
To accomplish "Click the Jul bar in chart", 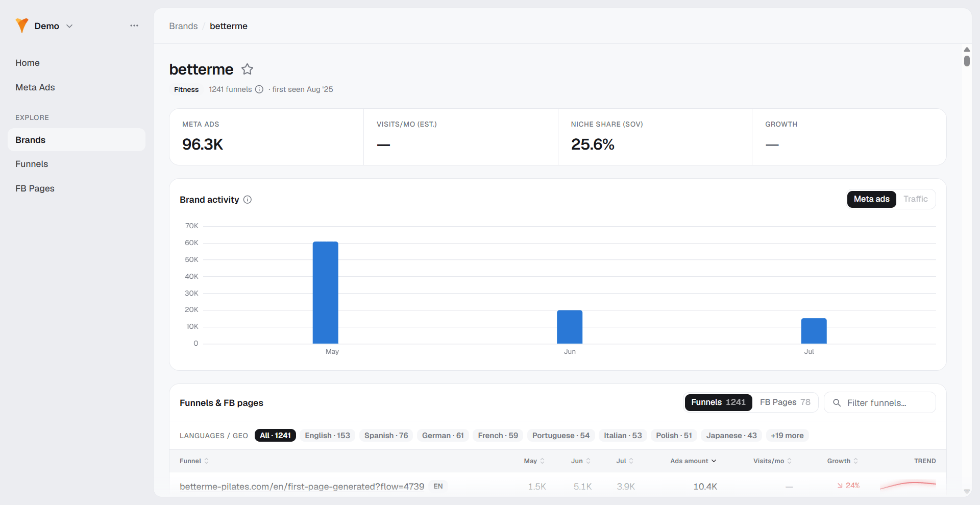I will coord(814,331).
